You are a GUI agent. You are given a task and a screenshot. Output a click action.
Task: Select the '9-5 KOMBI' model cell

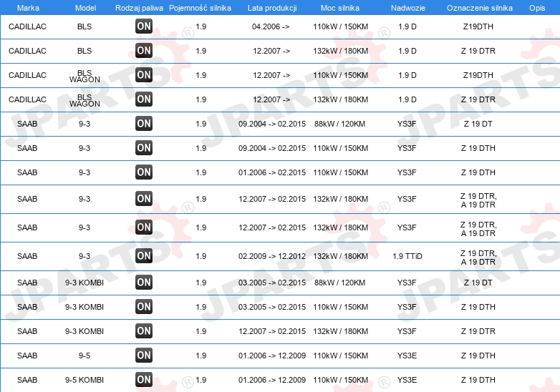point(85,380)
